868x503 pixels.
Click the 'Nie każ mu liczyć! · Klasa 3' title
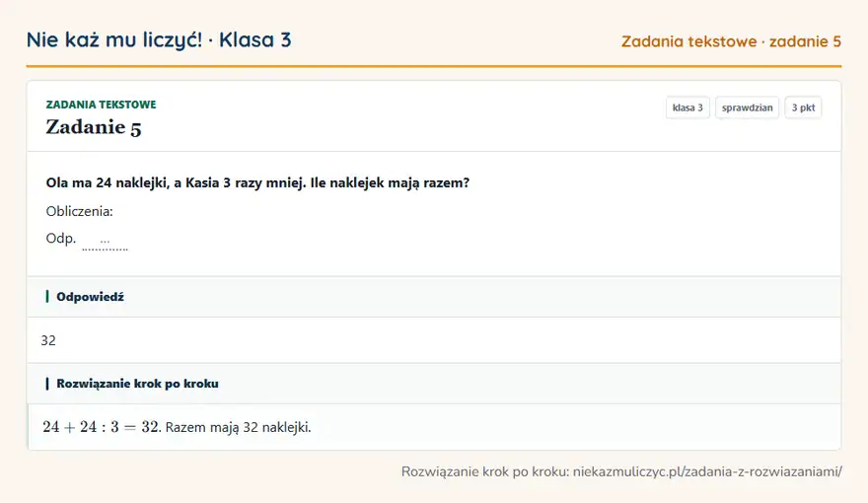point(159,40)
